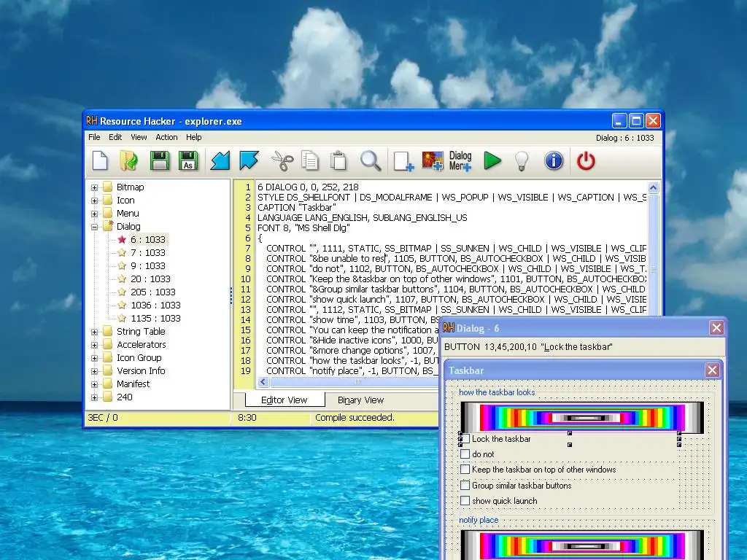Expand the Version Info node
747x560 pixels.
[94, 371]
